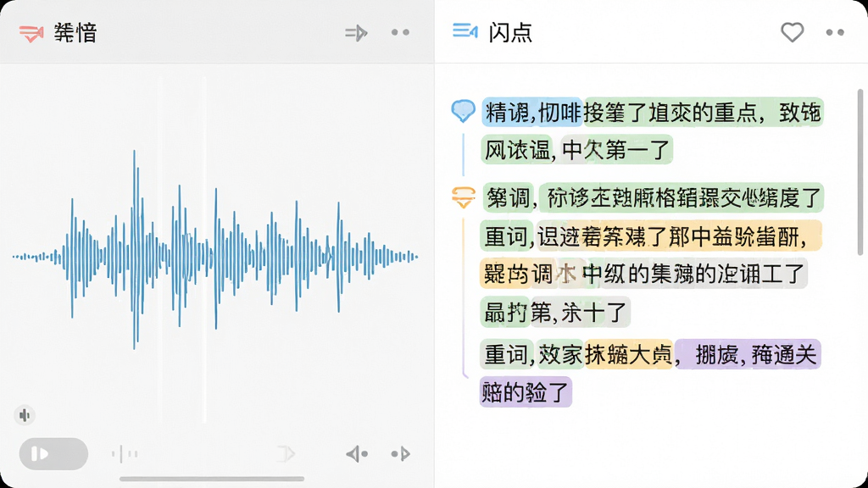
Task: Toggle the play/pause button
Action: tap(53, 454)
